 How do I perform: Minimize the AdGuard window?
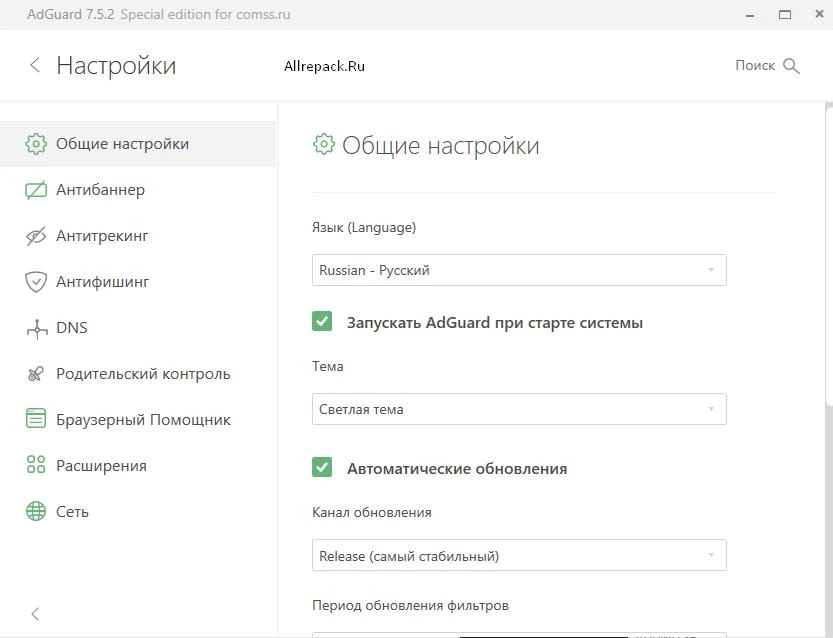(x=750, y=15)
